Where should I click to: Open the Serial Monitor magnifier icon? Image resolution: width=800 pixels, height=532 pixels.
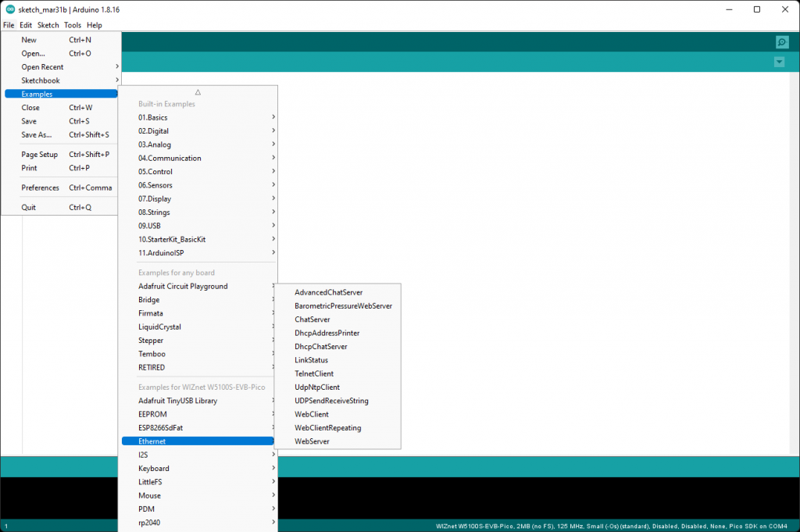781,42
